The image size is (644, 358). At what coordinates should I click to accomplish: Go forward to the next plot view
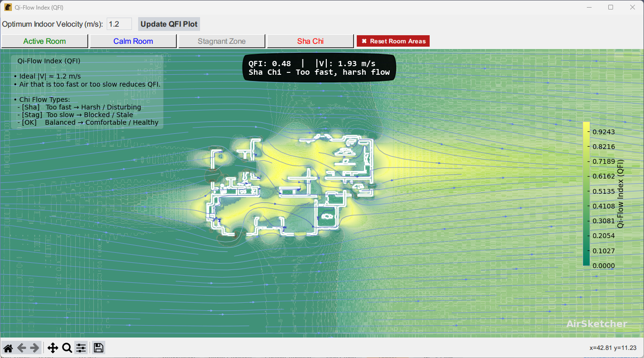34,348
